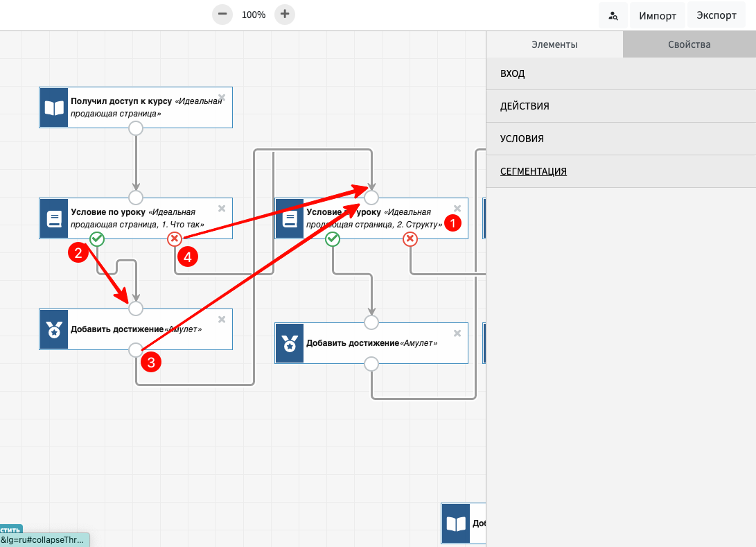Click the book icon on bottom partial block
This screenshot has height=547, width=756.
[x=456, y=523]
